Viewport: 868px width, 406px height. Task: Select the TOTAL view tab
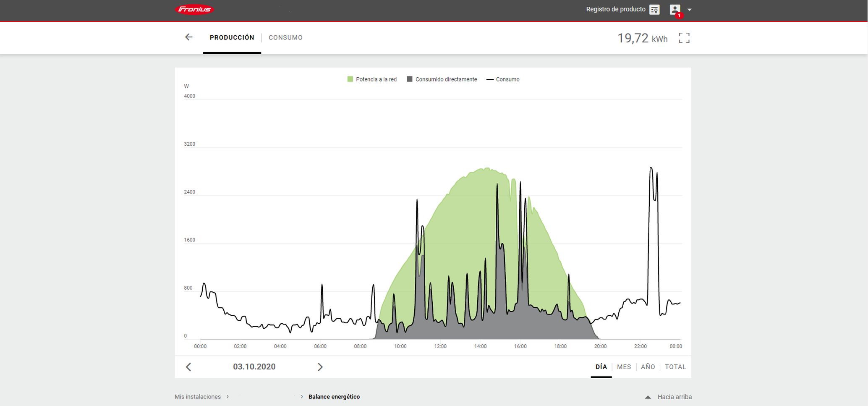tap(675, 367)
